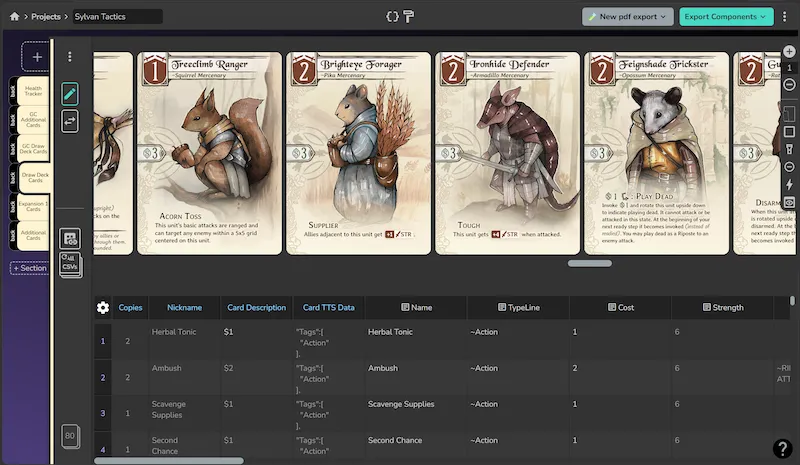Select row number 3 in the table
800x465 pixels.
coord(103,413)
